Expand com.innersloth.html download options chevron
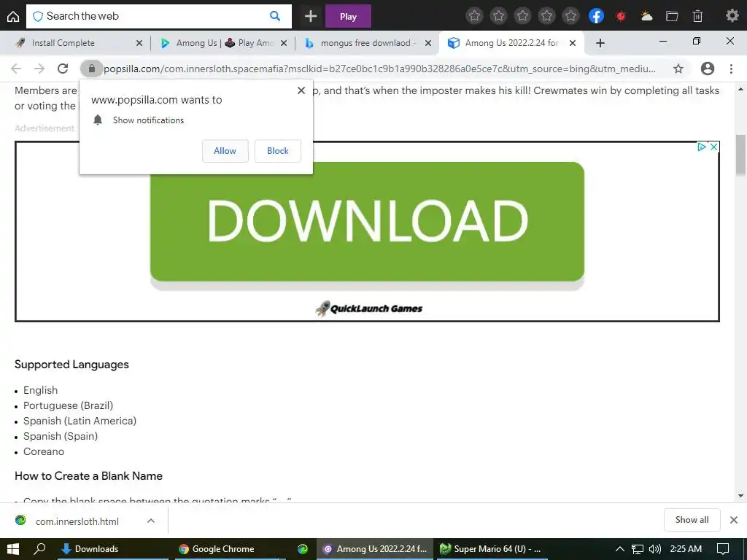This screenshot has width=747, height=560. pos(151,521)
